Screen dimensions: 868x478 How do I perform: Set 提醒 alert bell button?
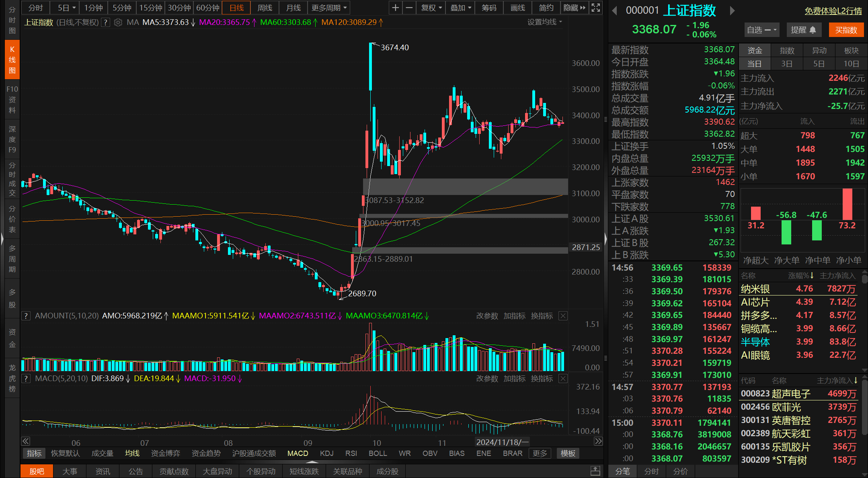(803, 30)
